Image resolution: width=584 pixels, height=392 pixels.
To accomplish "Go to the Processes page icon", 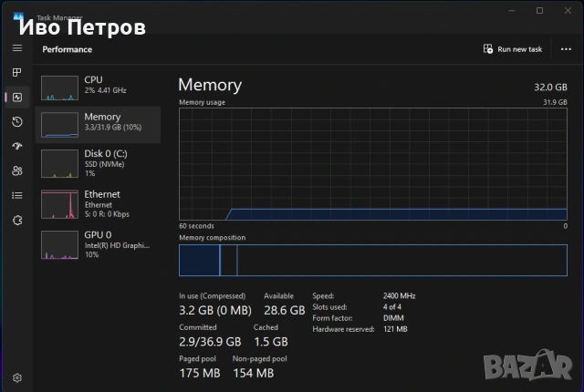I will (16, 72).
